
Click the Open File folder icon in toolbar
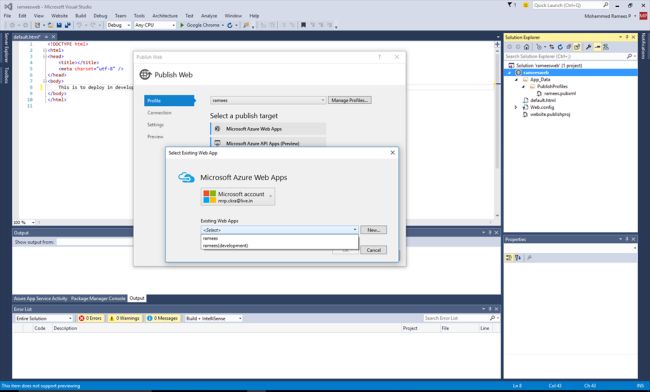point(51,25)
